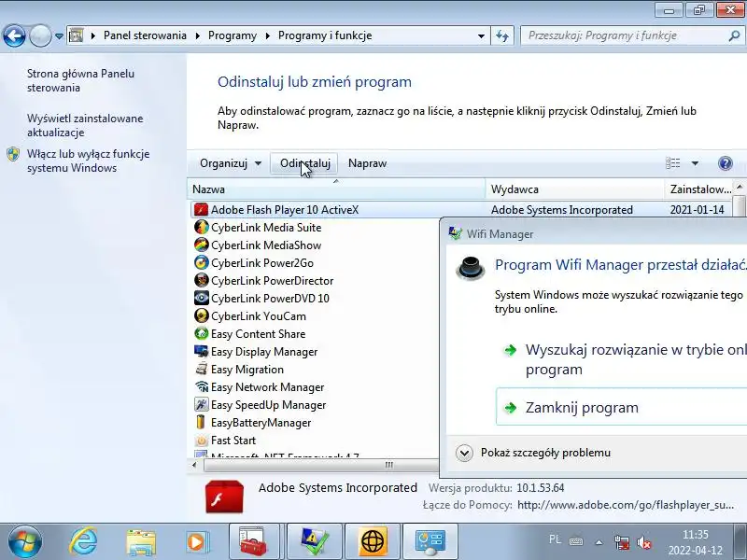747x560 pixels.
Task: Open Internet Explorer from the taskbar
Action: [83, 541]
